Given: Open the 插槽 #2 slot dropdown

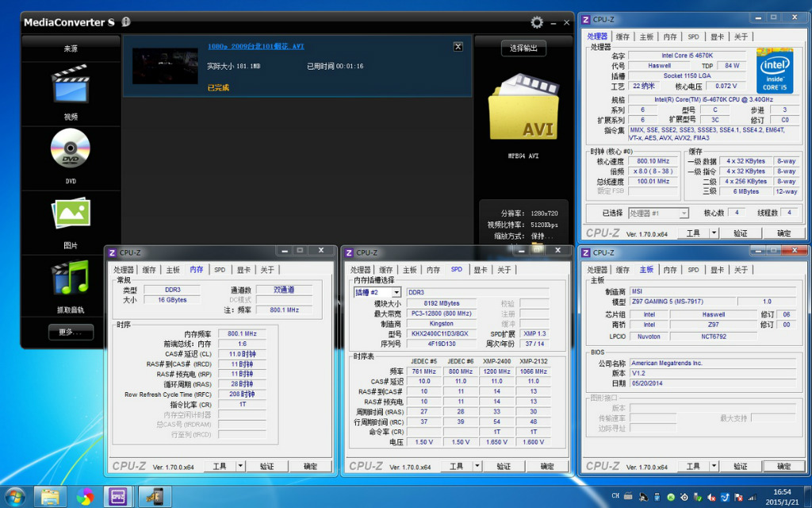Looking at the screenshot, I should [396, 292].
